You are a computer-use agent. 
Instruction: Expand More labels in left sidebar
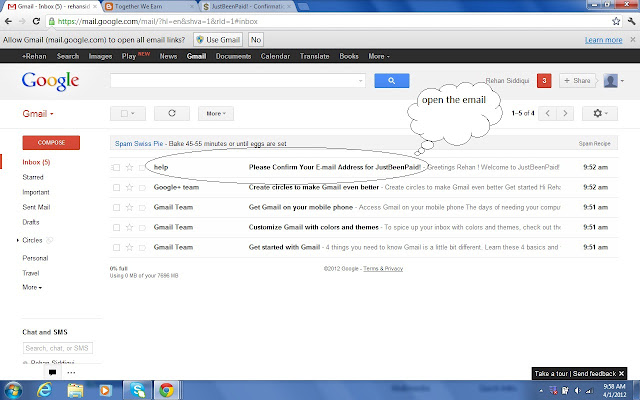click(x=32, y=287)
